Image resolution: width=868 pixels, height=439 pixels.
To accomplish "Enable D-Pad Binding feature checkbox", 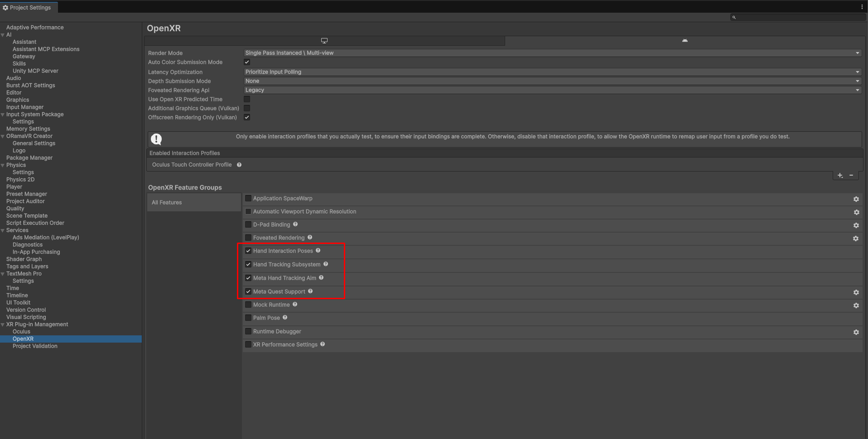I will click(x=248, y=224).
